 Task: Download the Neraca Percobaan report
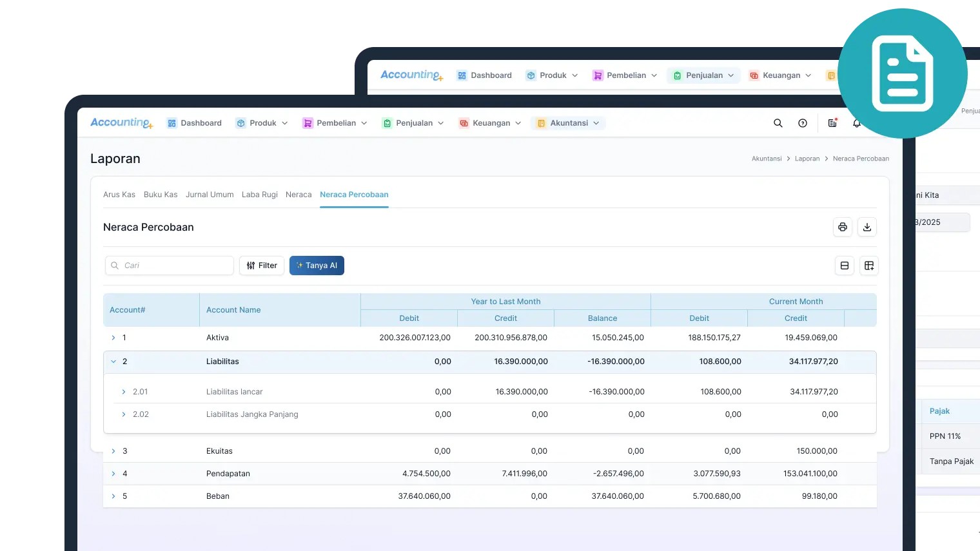click(867, 227)
